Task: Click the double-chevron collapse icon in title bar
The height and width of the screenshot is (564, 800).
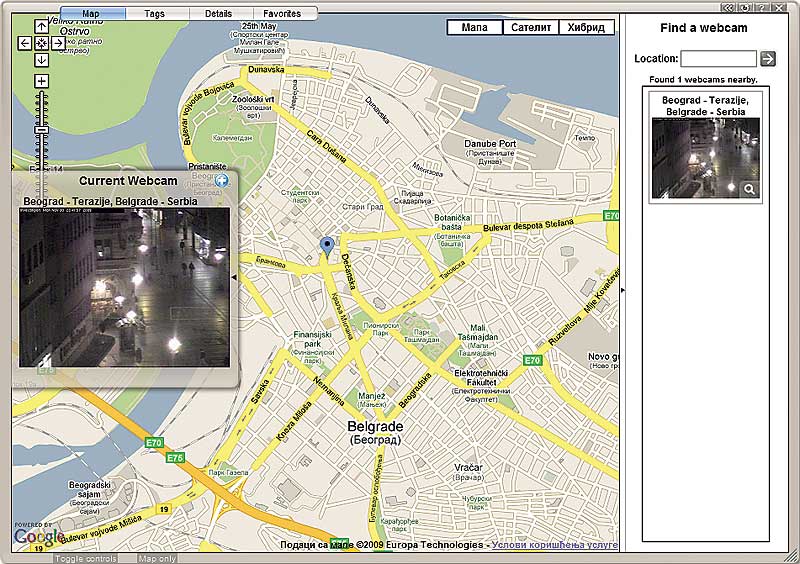Action: click(728, 7)
